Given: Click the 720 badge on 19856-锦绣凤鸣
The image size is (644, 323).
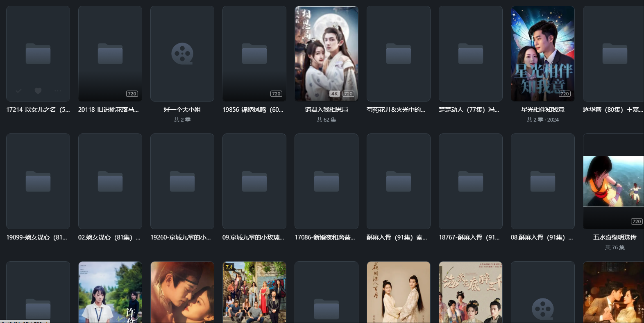Looking at the screenshot, I should point(276,94).
